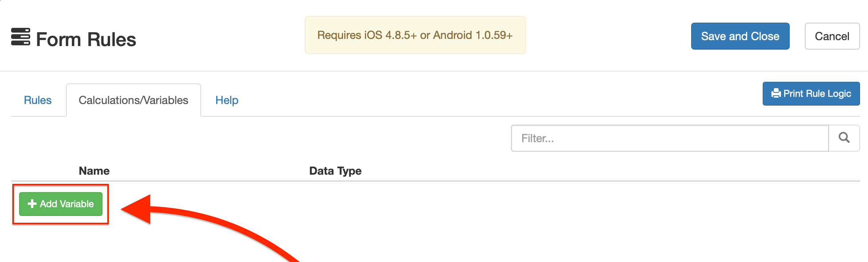Click the Form Rules heading text
The width and height of the screenshot is (868, 262).
[86, 39]
